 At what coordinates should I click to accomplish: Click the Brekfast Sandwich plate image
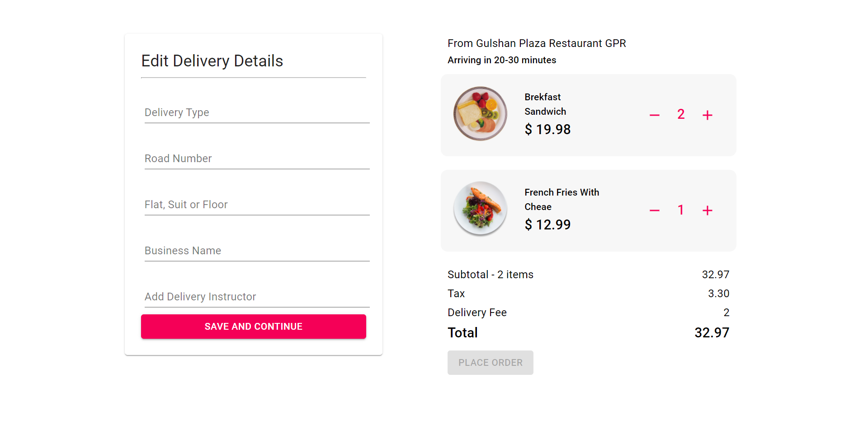click(x=480, y=113)
